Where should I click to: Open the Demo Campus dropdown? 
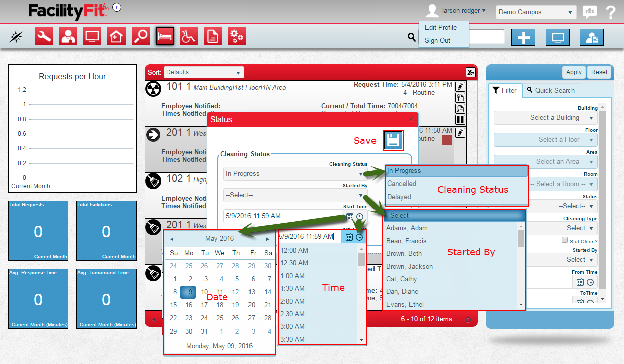[x=536, y=12]
